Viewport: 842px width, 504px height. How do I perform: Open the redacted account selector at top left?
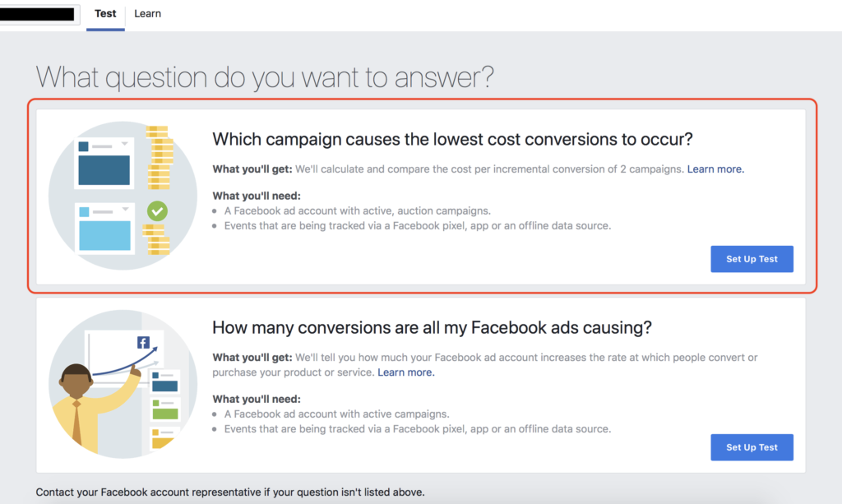pos(39,14)
